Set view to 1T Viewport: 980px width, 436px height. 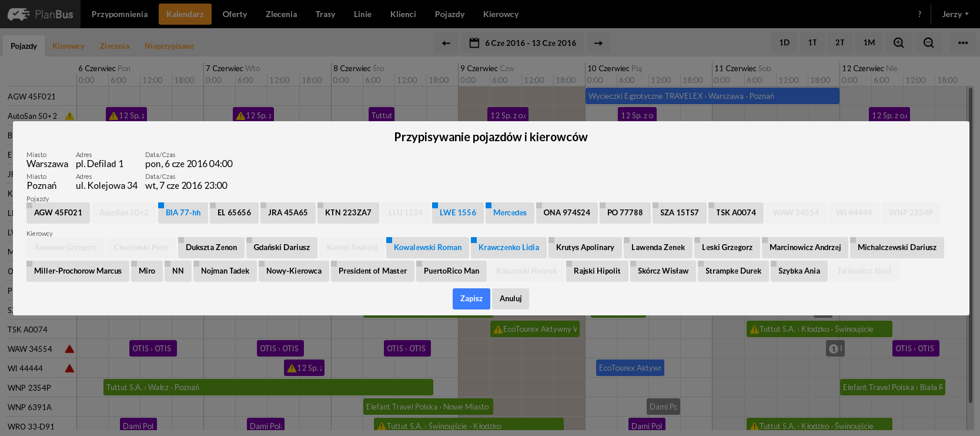(812, 43)
